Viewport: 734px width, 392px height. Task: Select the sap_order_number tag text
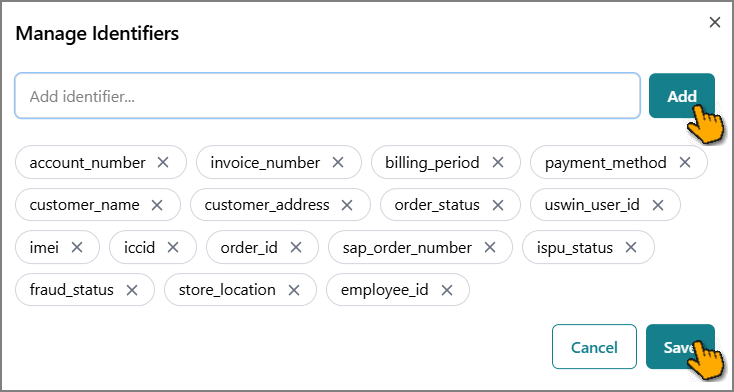407,247
